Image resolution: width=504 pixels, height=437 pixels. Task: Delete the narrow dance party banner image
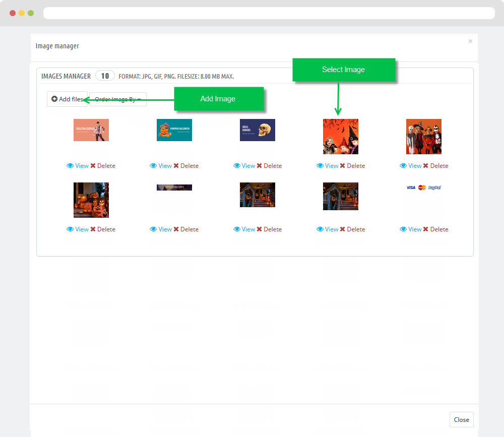coord(186,229)
